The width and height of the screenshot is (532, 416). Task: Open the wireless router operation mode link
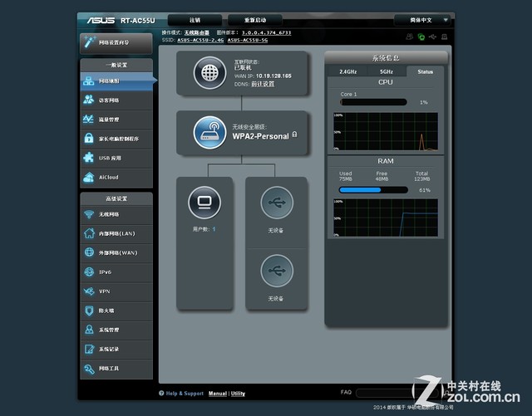[x=197, y=32]
